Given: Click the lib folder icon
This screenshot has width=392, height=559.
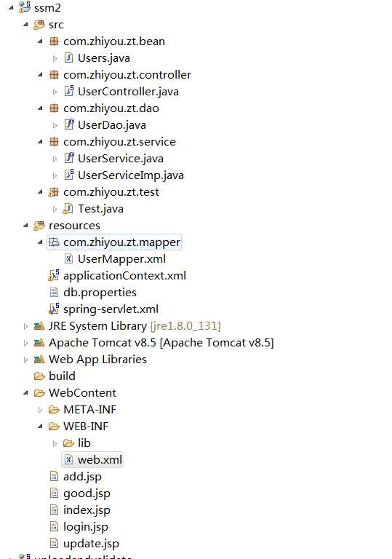Looking at the screenshot, I should 68,443.
